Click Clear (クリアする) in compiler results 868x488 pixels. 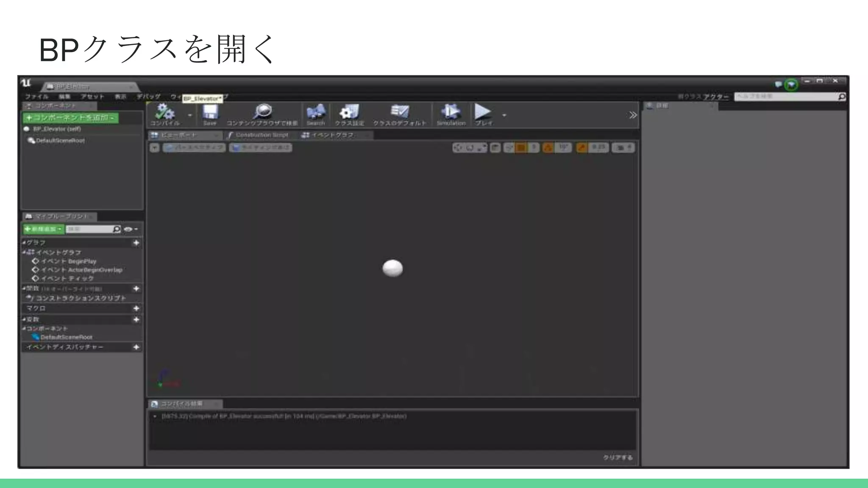click(618, 457)
